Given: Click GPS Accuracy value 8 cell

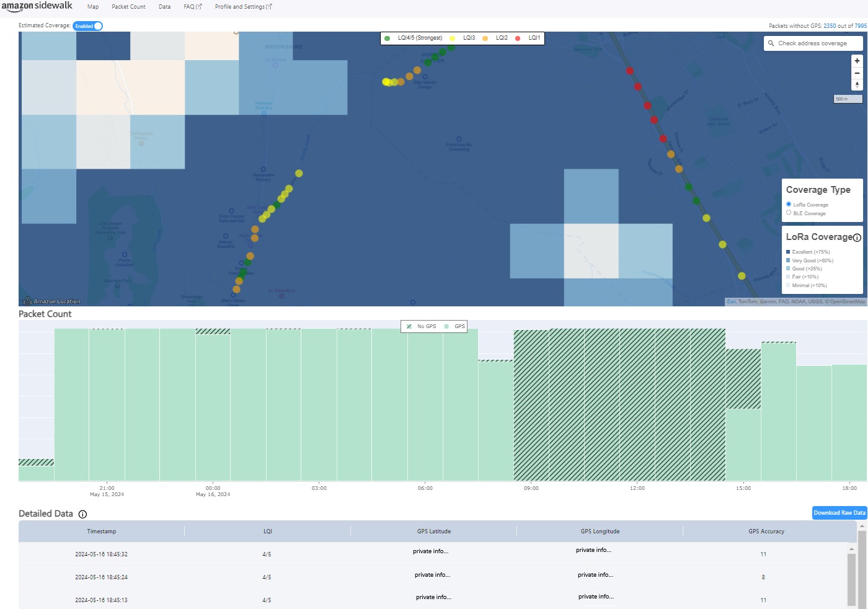Looking at the screenshot, I should click(x=763, y=577).
